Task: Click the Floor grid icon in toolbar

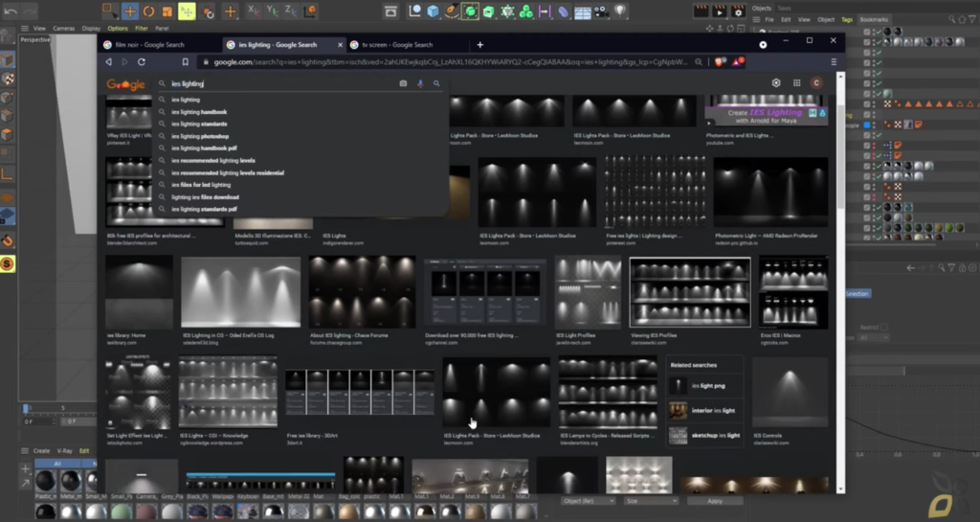Action: [583, 11]
